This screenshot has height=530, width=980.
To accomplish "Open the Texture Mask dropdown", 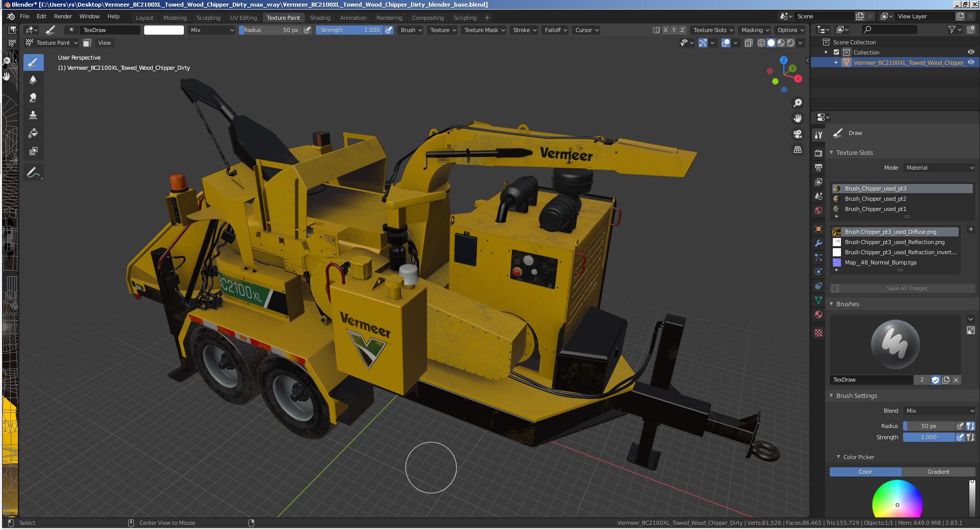I will point(484,30).
